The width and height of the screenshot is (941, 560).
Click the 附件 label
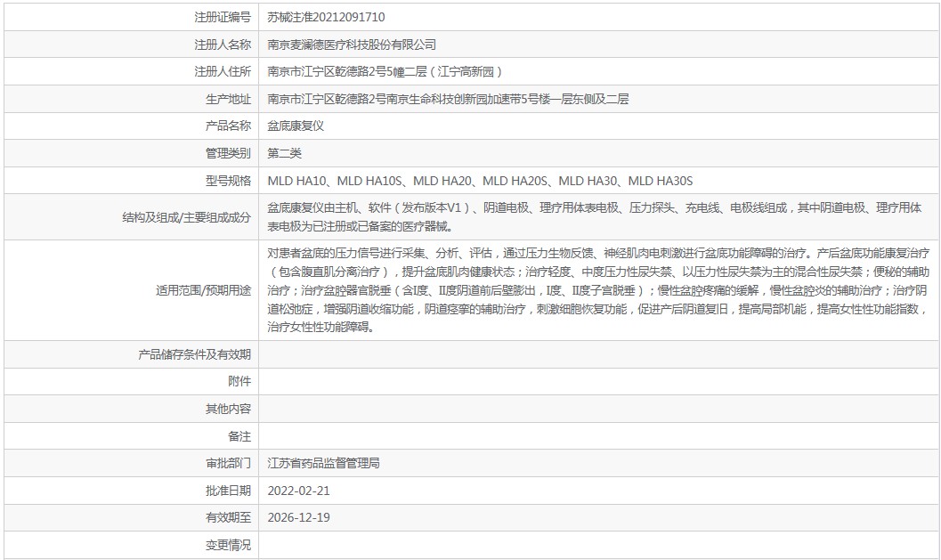tap(239, 381)
